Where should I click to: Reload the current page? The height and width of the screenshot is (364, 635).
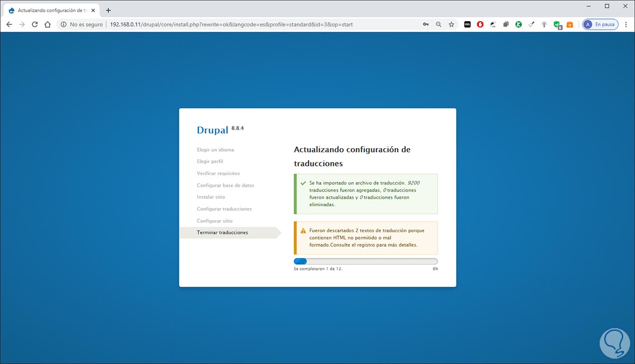tap(35, 24)
